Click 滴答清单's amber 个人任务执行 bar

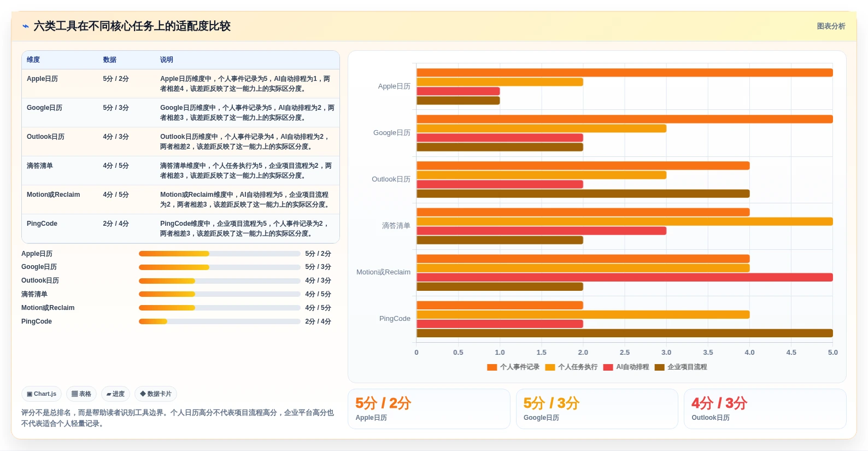[625, 221]
